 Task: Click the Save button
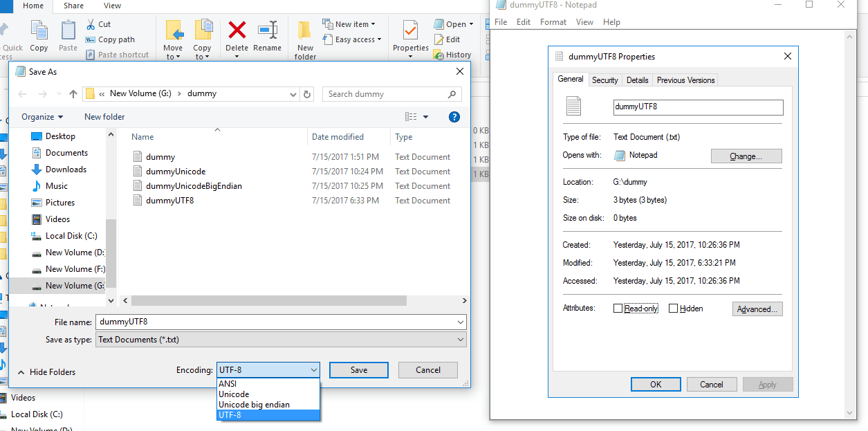coord(359,370)
